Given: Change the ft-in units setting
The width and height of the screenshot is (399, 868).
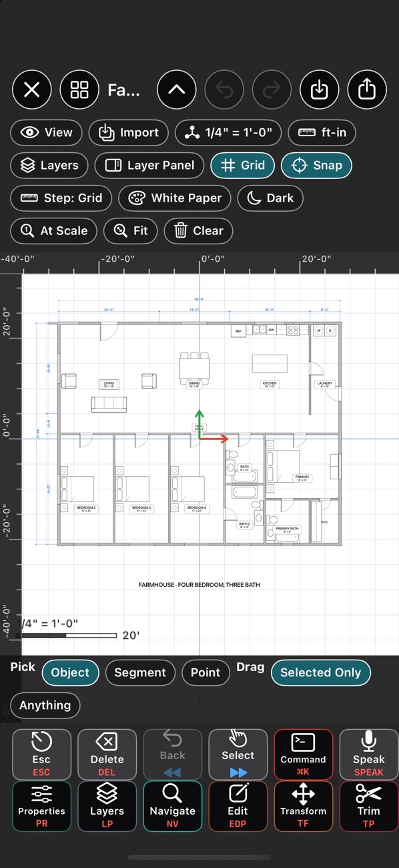Looking at the screenshot, I should 322,132.
